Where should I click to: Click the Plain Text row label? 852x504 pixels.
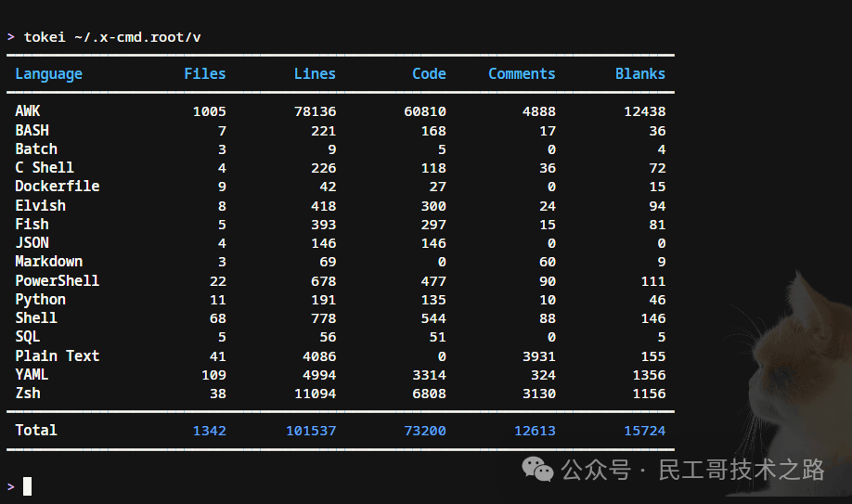tap(57, 355)
